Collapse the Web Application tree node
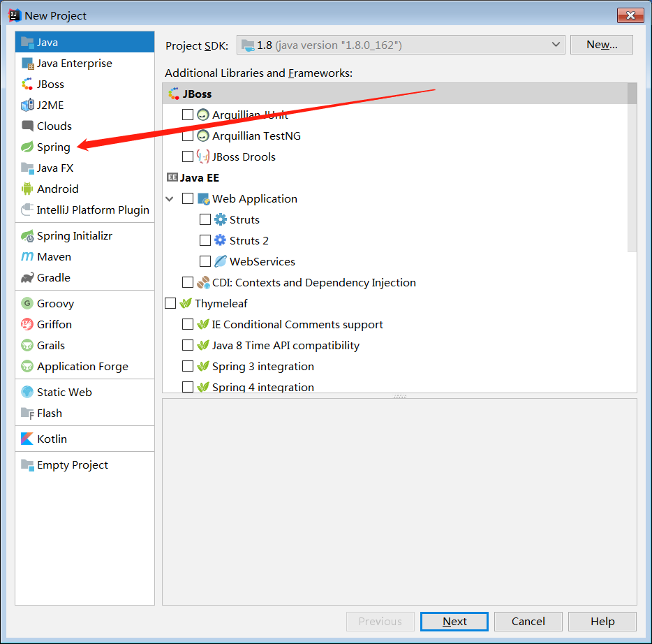 coord(169,199)
